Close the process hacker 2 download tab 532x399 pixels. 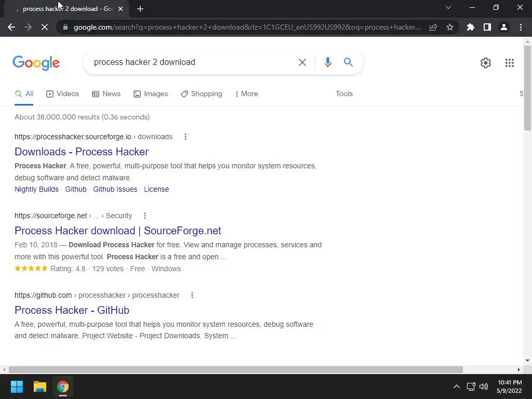121,9
